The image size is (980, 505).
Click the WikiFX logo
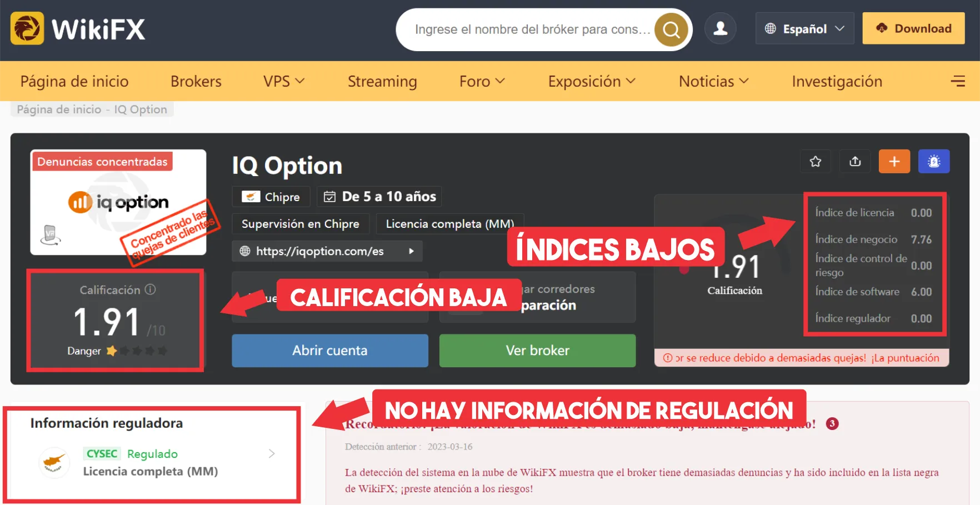pos(78,28)
